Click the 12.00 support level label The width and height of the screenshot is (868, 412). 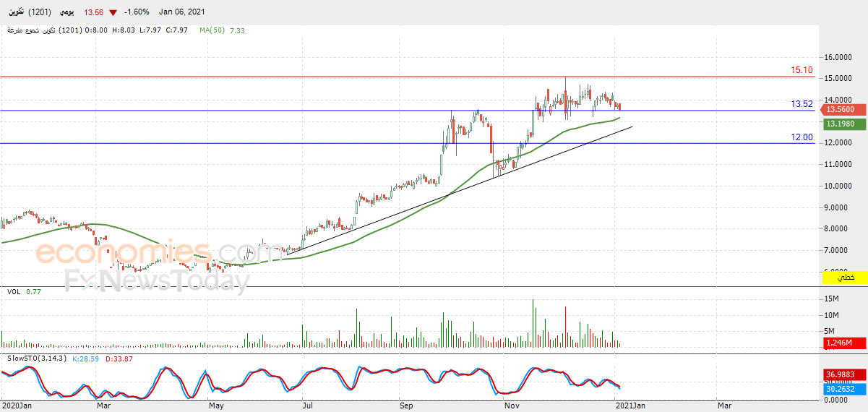(x=802, y=137)
